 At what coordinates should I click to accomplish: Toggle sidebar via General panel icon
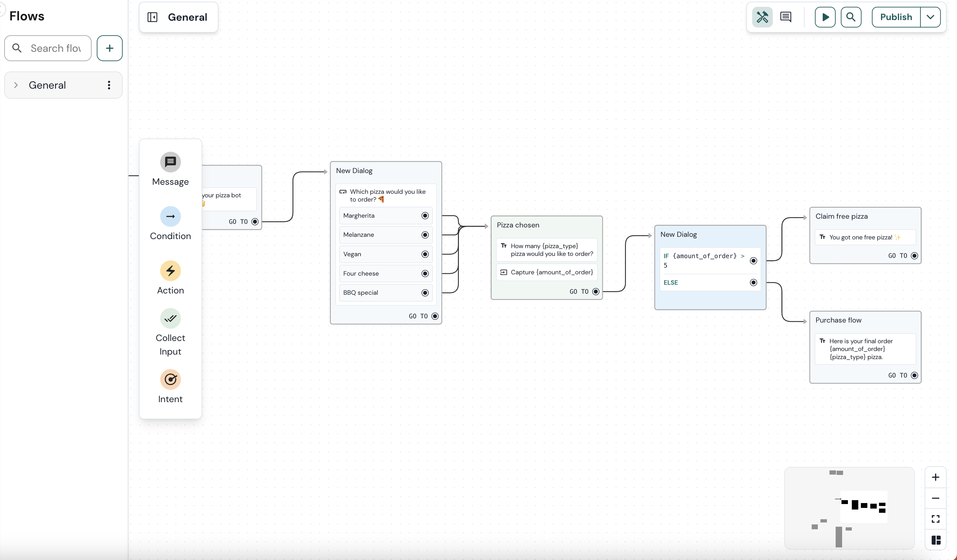(152, 17)
